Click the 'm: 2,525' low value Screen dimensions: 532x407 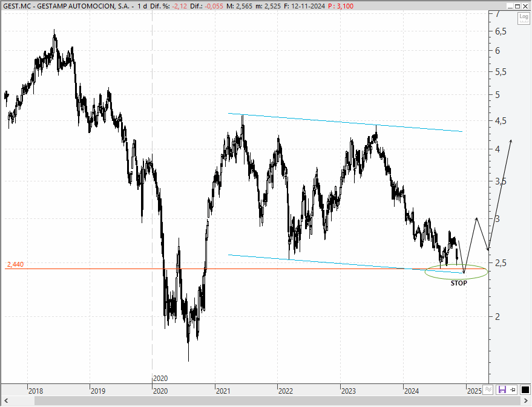tap(268, 6)
